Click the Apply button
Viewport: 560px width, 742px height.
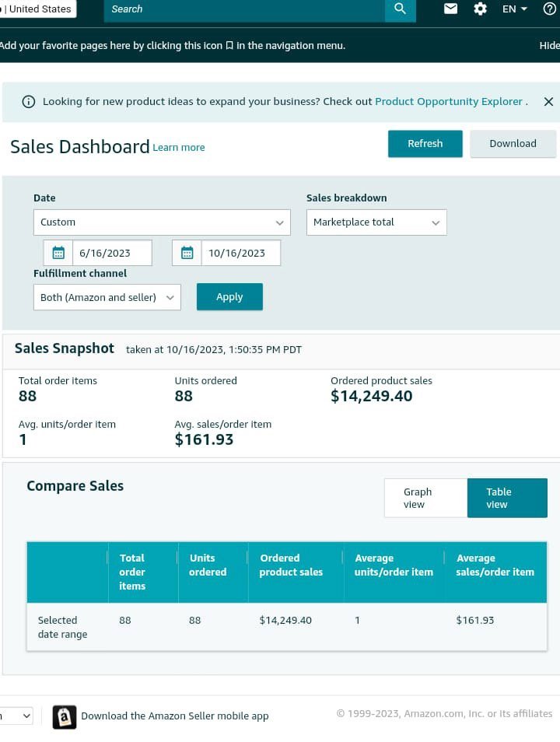tap(229, 296)
